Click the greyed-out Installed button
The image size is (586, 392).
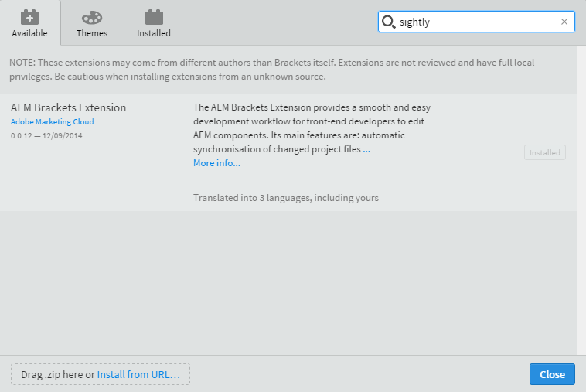(544, 152)
